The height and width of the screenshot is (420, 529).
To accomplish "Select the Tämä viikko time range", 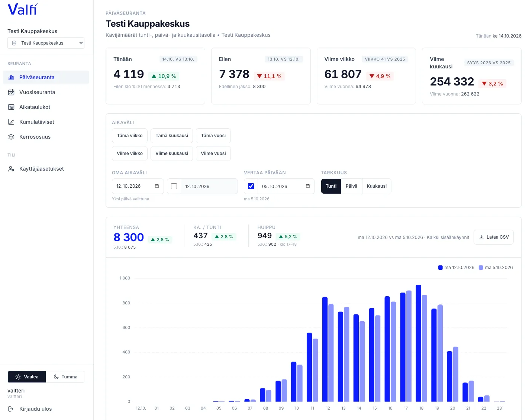I will point(130,136).
